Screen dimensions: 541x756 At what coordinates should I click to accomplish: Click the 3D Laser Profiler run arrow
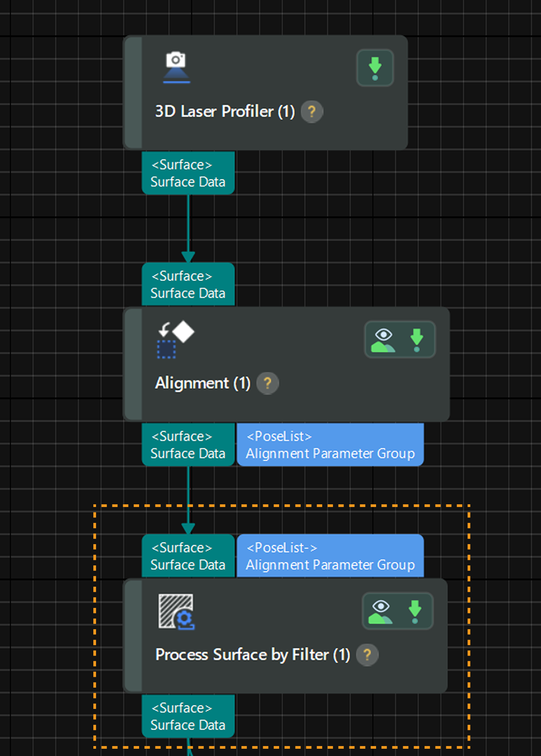[x=375, y=68]
